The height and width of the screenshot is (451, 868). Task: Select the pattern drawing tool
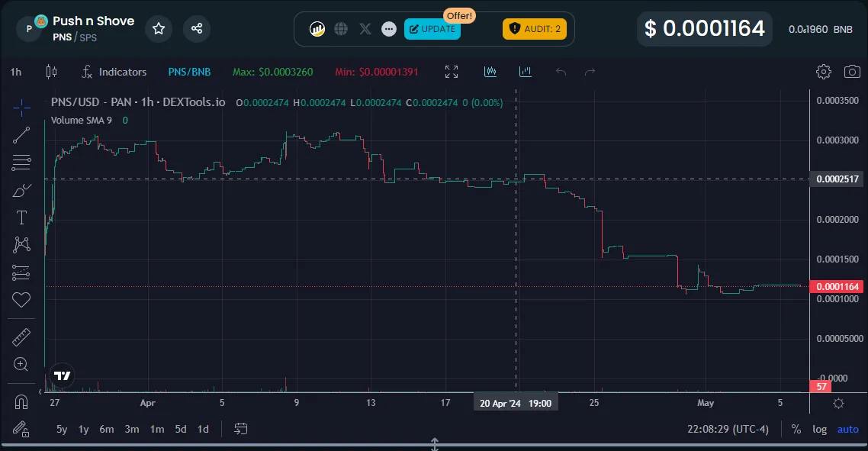(x=21, y=245)
